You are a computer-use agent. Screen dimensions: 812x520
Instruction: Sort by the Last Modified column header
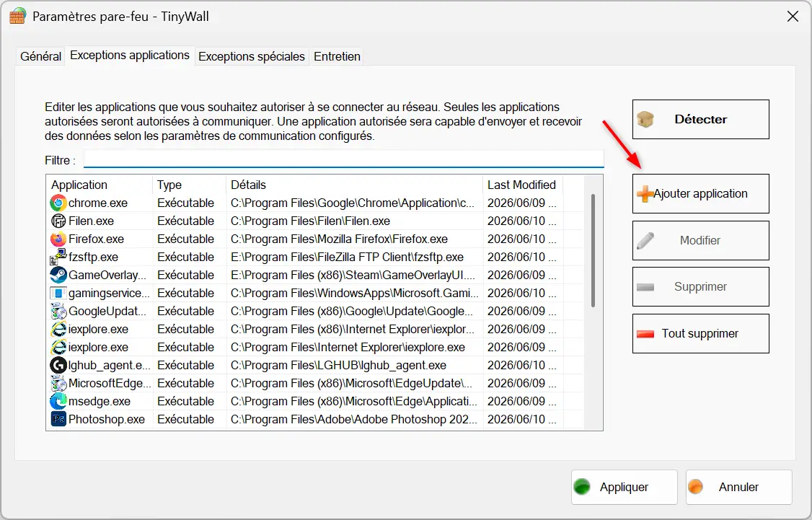(x=523, y=185)
